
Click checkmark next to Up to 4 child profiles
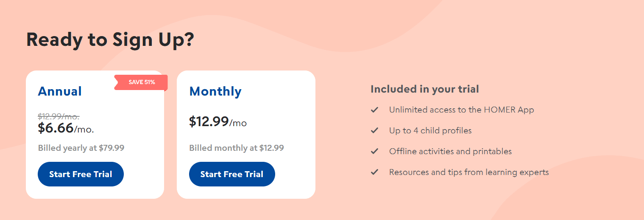374,131
